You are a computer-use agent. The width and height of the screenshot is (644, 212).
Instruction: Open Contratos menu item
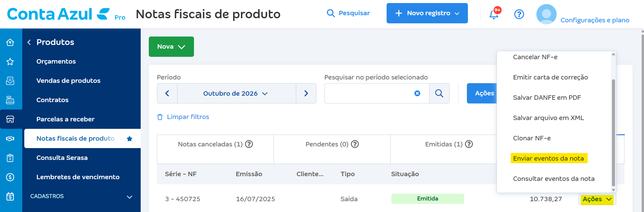pos(52,100)
